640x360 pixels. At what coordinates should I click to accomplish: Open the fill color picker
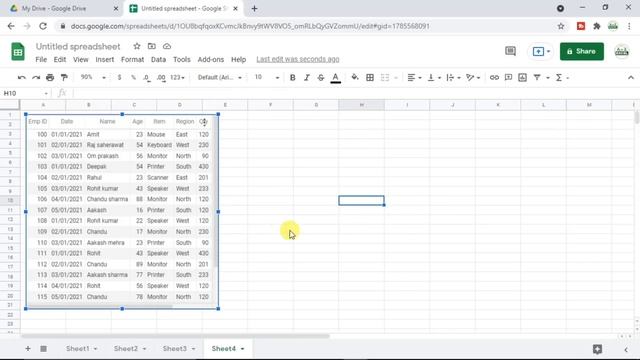click(x=355, y=78)
